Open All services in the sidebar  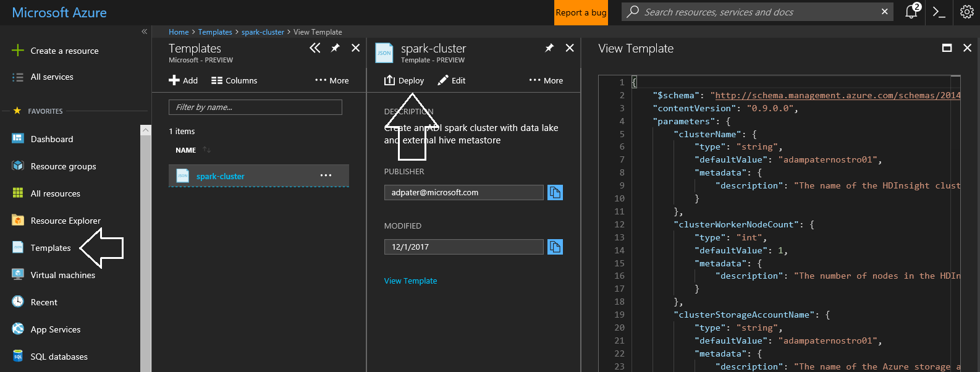coord(52,77)
